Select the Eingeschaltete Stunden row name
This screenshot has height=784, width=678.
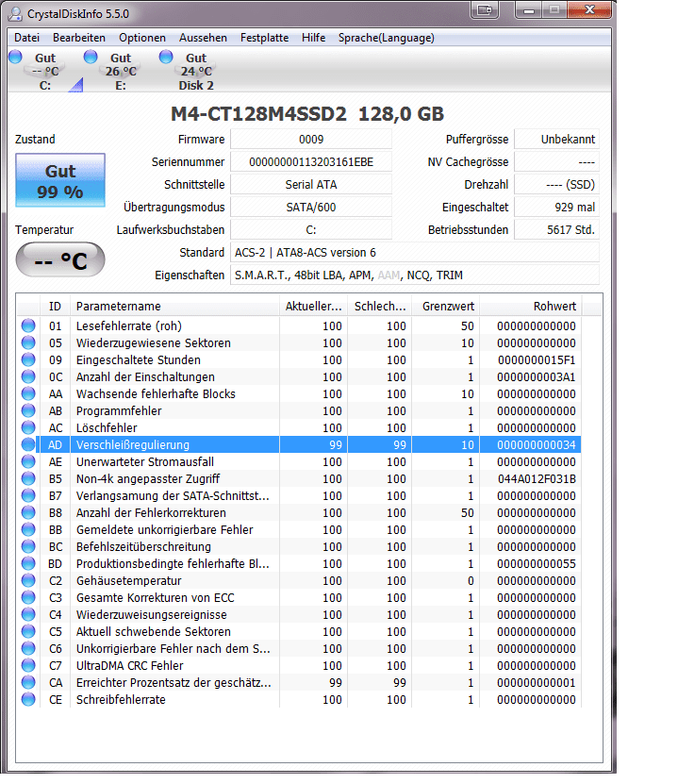139,360
